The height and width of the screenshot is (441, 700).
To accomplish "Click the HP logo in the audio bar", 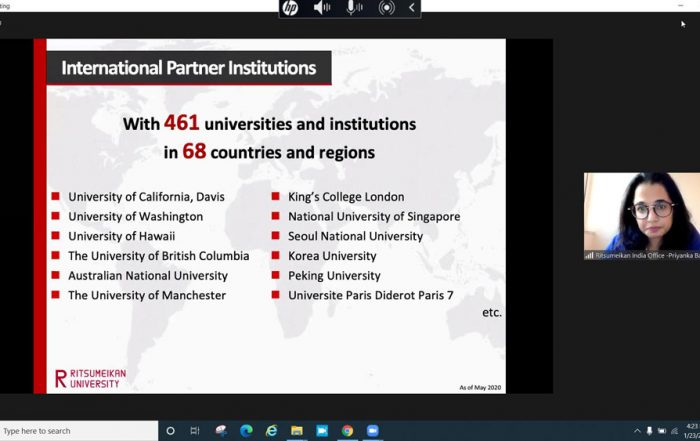I will click(290, 8).
